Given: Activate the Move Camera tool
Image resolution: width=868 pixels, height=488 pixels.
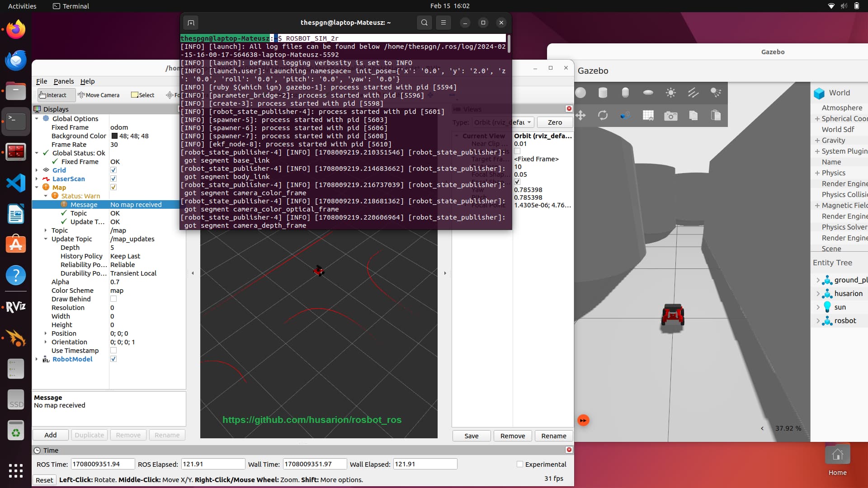Looking at the screenshot, I should point(99,95).
